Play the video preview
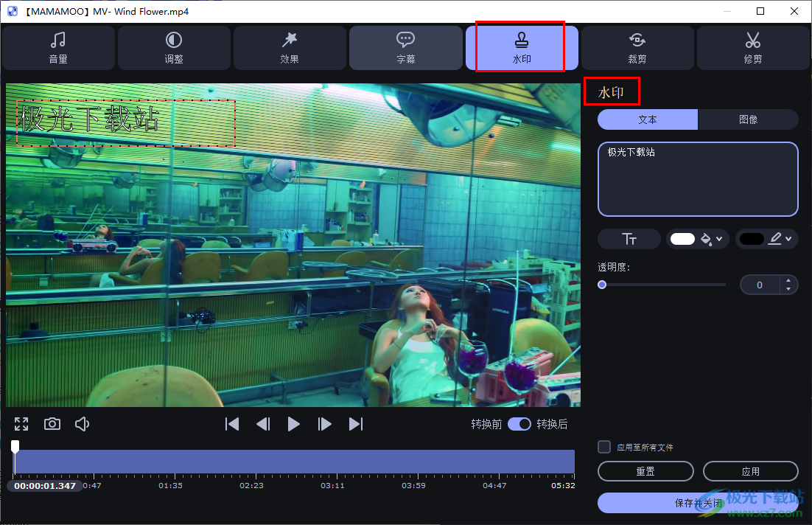 [x=293, y=424]
